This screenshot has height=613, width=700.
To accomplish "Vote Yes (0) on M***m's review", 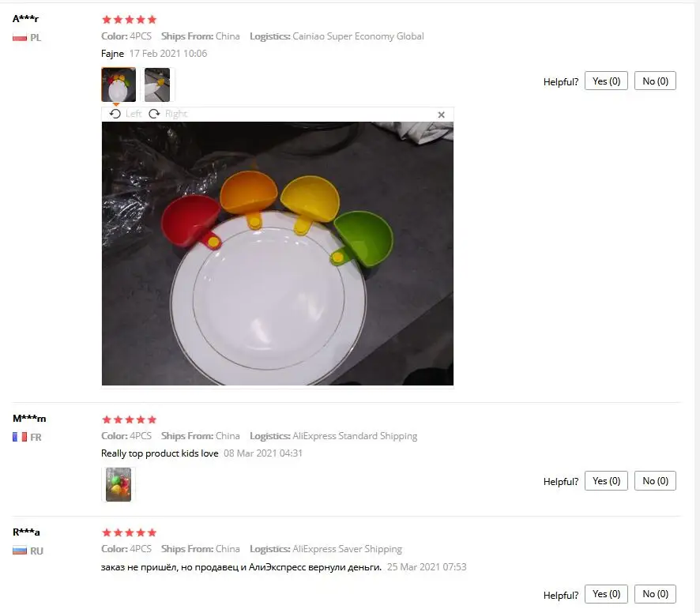I will (606, 481).
